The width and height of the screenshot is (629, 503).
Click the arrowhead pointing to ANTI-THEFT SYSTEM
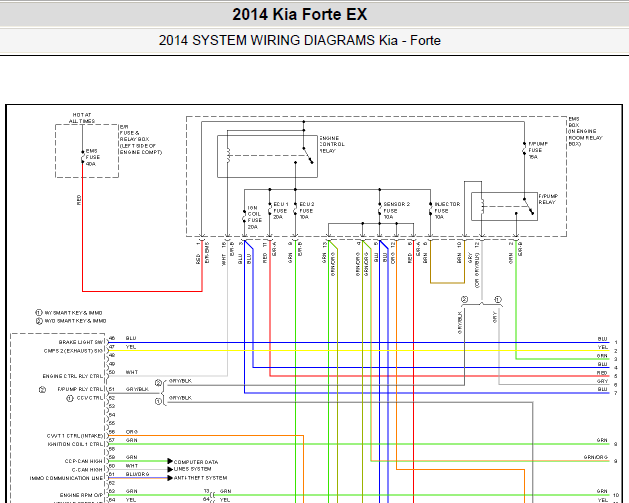[170, 478]
